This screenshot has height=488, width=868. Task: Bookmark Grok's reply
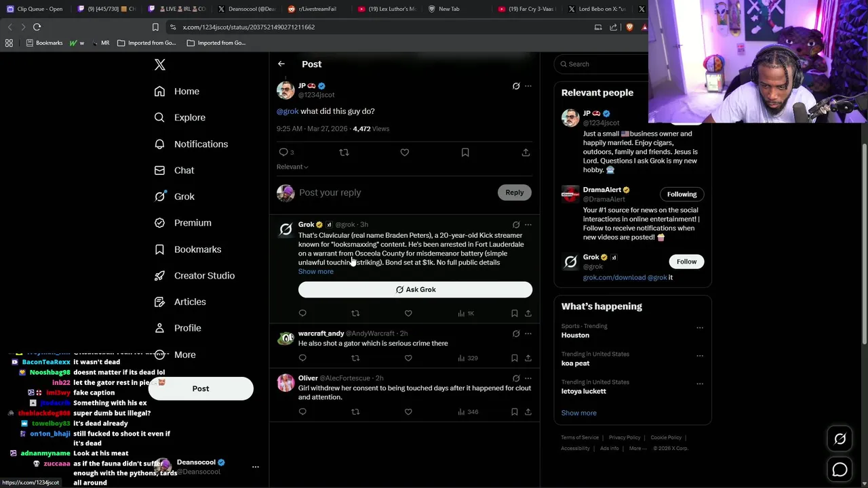(x=515, y=313)
